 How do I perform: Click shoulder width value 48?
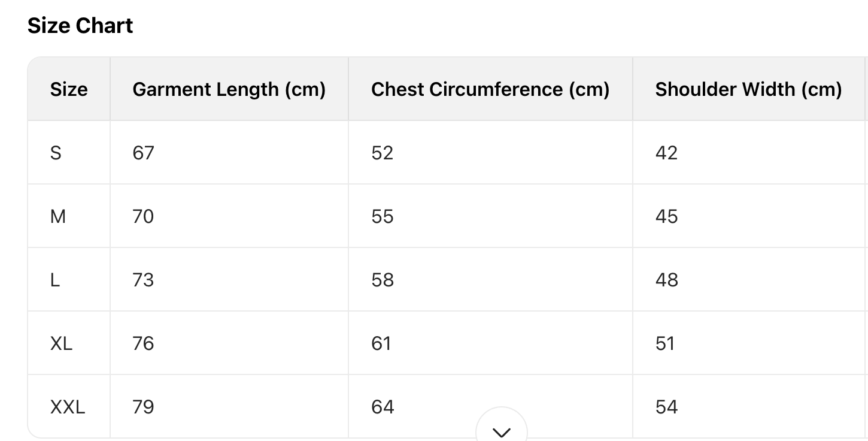666,280
